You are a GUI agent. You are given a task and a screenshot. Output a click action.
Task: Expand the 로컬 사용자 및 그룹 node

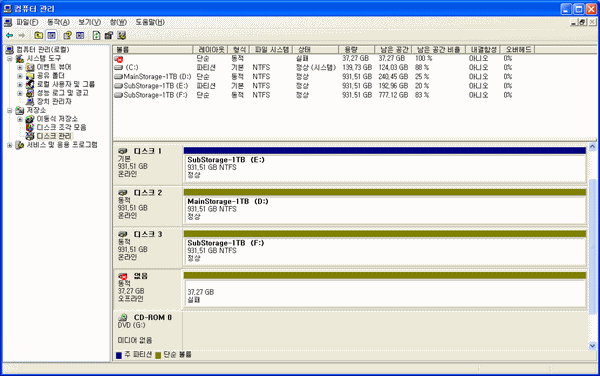coord(20,84)
